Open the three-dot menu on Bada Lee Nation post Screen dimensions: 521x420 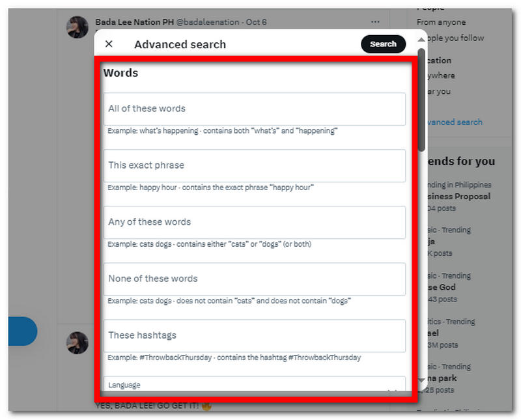(374, 22)
